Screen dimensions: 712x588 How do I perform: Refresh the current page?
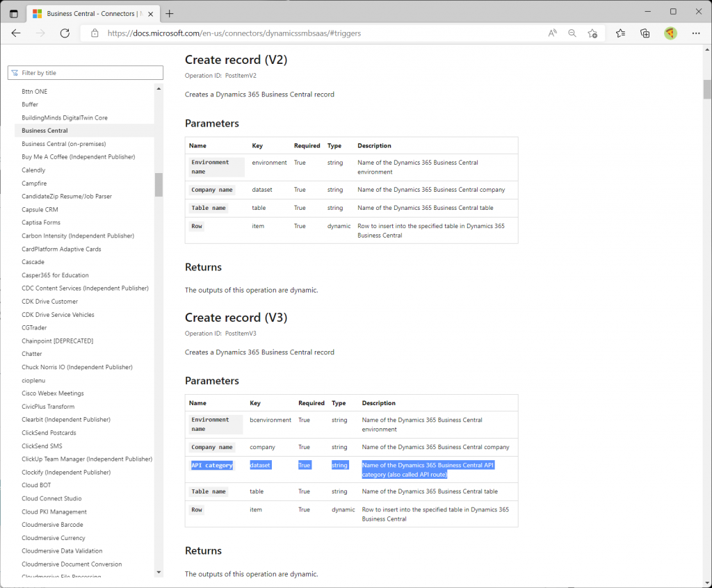65,33
